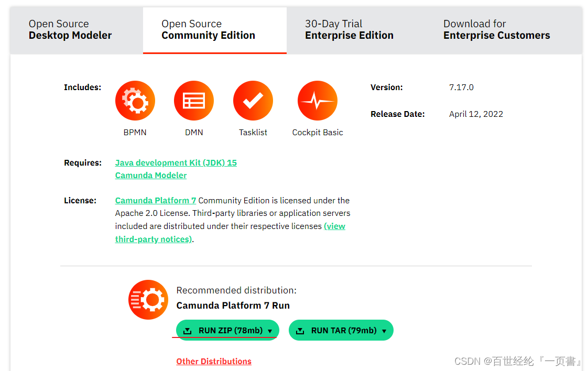Screen dimensions: 588x371
Task: Open Java development Kit (JDK) 15 link
Action: pyautogui.click(x=176, y=163)
